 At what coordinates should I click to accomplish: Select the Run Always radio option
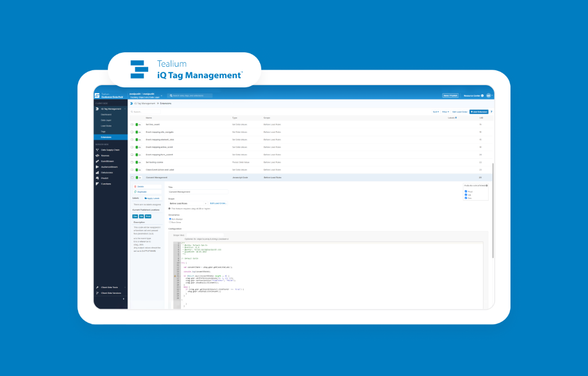[x=170, y=219]
